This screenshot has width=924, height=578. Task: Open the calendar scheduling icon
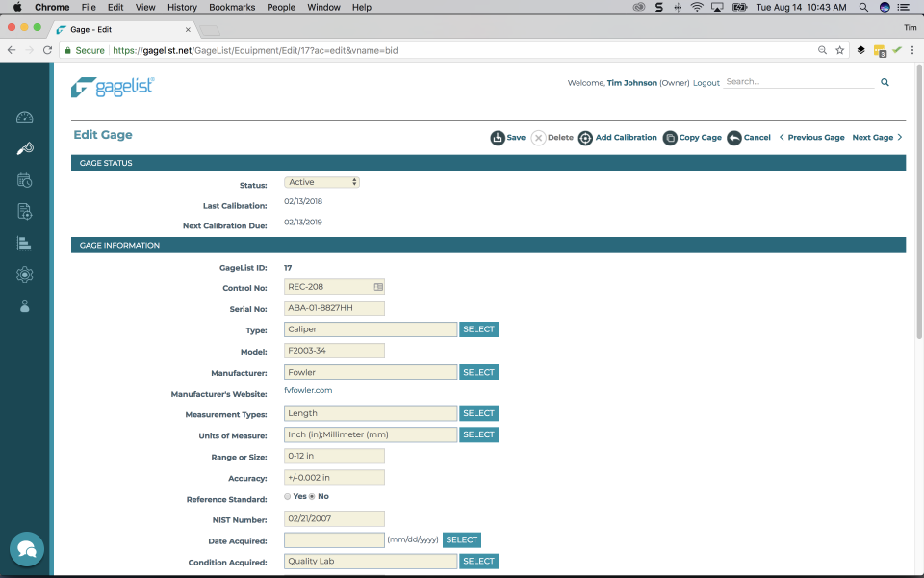point(24,180)
